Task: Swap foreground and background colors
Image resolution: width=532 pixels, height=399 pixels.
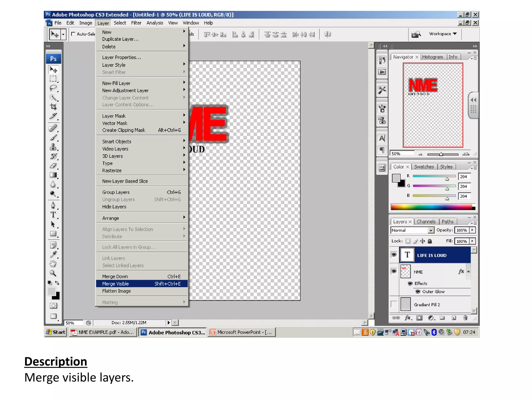Action: pyautogui.click(x=57, y=283)
